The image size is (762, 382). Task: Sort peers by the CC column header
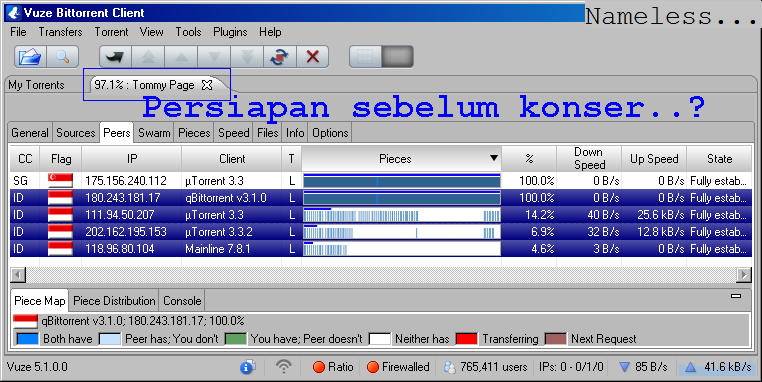point(25,159)
